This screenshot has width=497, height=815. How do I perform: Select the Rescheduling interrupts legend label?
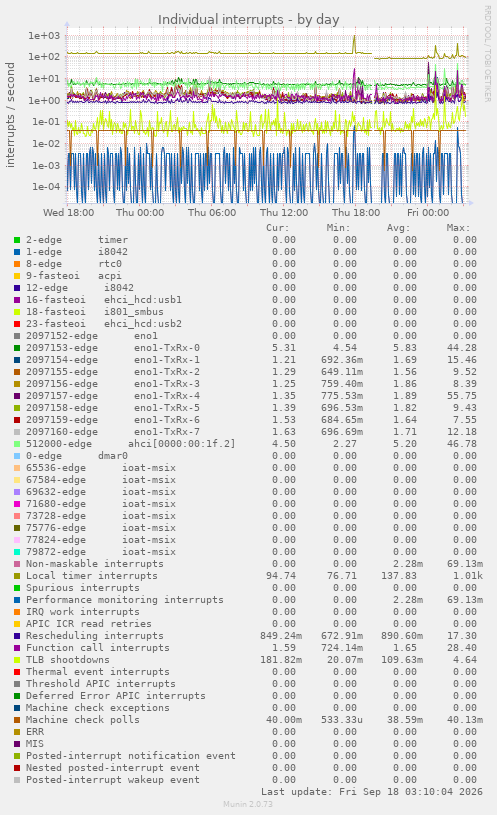pyautogui.click(x=95, y=636)
